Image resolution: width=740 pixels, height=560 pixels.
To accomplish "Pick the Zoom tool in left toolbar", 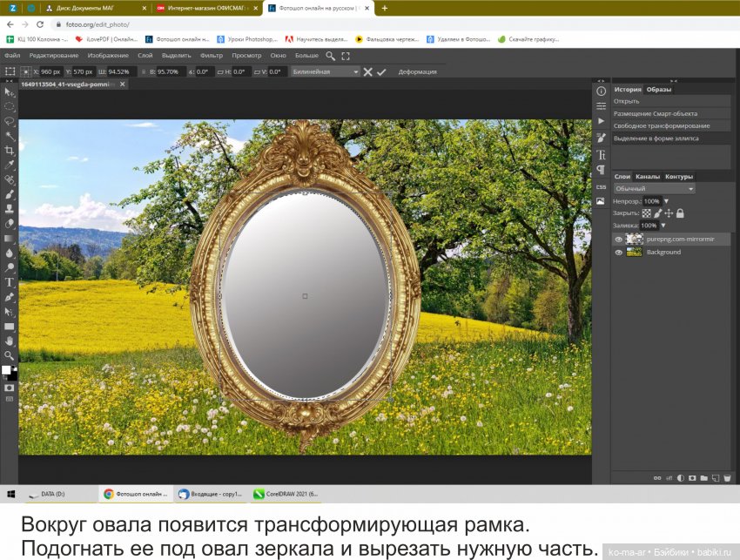I will (10, 356).
